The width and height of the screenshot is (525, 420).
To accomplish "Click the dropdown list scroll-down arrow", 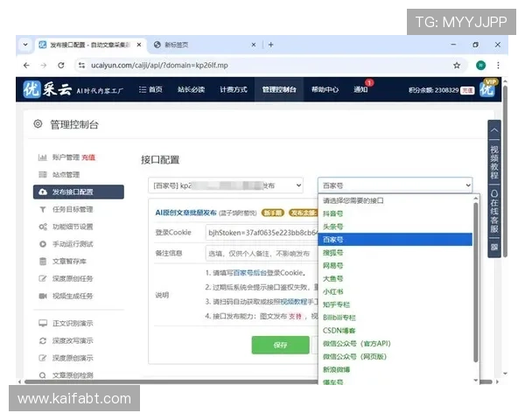I will click(x=476, y=380).
